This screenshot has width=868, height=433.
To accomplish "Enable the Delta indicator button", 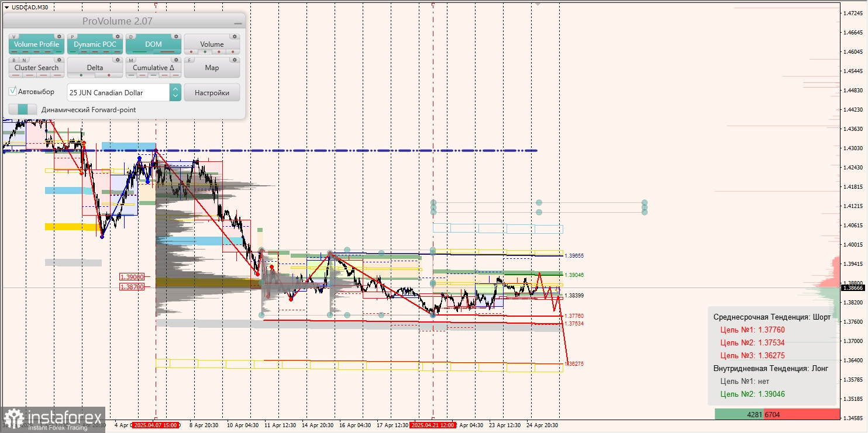I will pyautogui.click(x=95, y=67).
